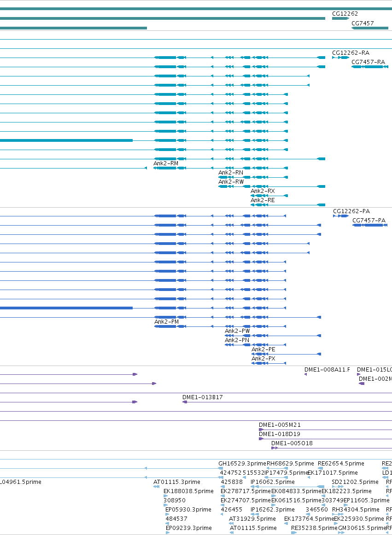Open the Ank2-RN transcript label
The width and height of the screenshot is (392, 535).
tap(231, 173)
